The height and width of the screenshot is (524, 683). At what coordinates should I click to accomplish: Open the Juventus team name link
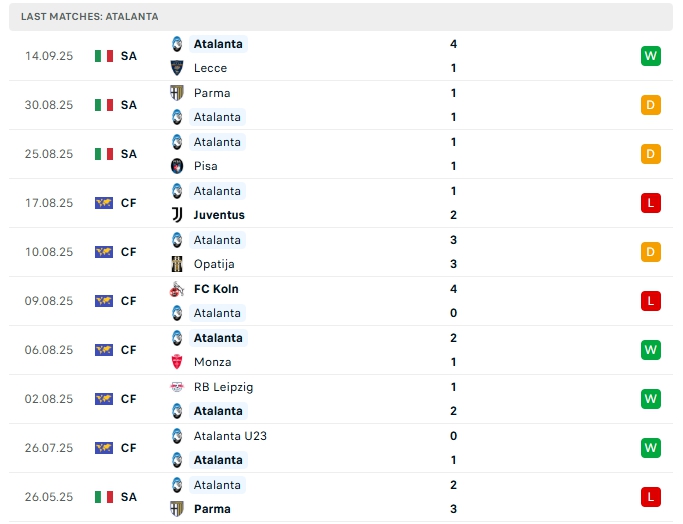click(x=219, y=215)
